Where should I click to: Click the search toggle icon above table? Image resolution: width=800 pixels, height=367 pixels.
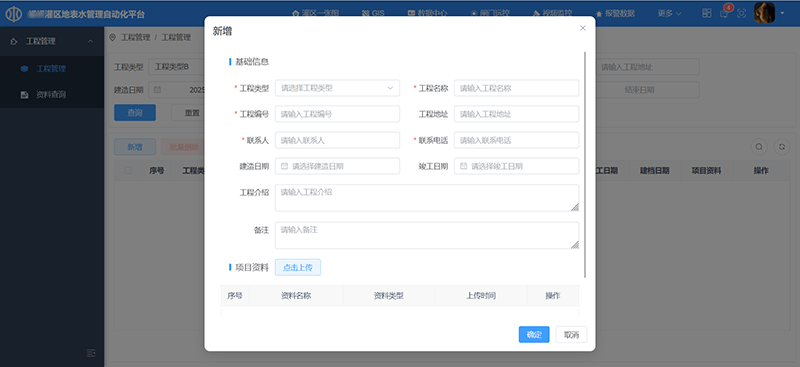click(x=759, y=147)
